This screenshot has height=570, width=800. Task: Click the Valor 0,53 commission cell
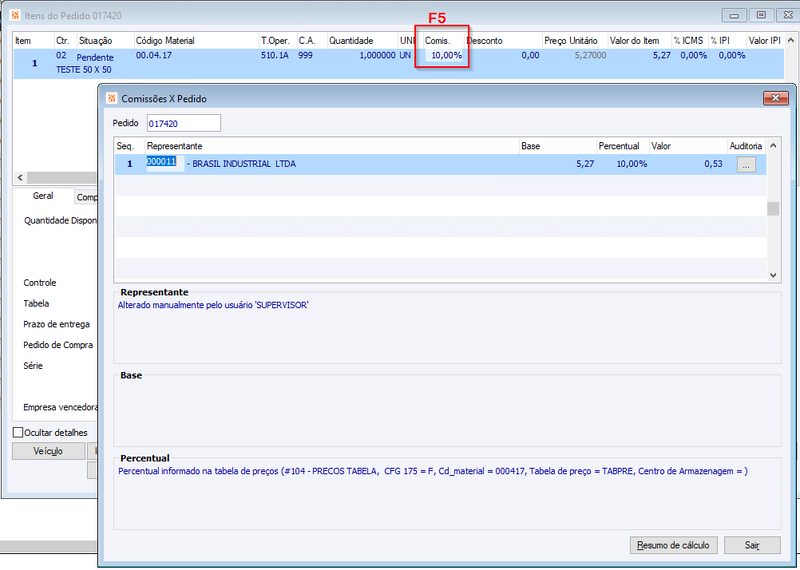(x=713, y=164)
